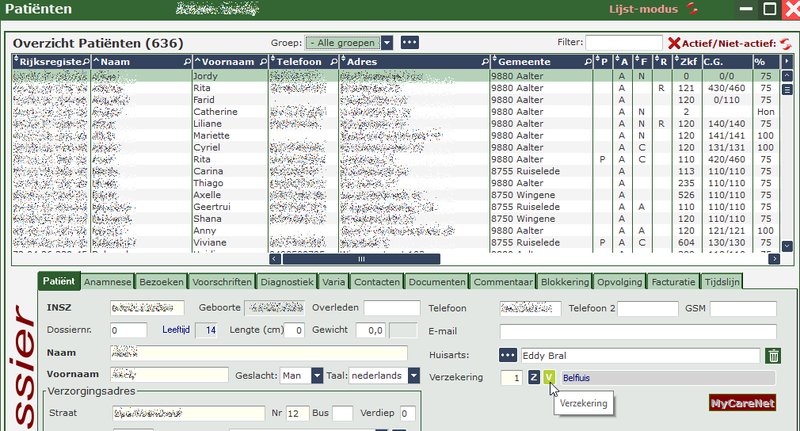This screenshot has height=431, width=800.
Task: Click the red X clear filter icon
Action: pos(674,43)
